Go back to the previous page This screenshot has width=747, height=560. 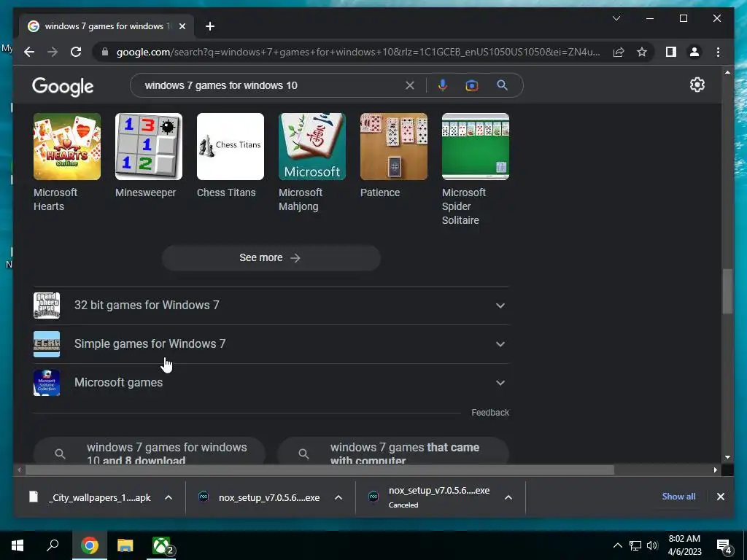[x=29, y=52]
